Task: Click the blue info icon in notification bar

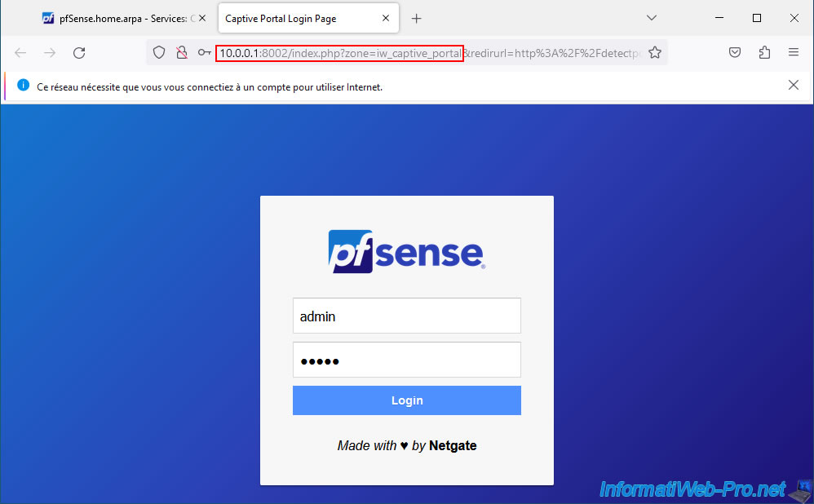Action: point(24,85)
